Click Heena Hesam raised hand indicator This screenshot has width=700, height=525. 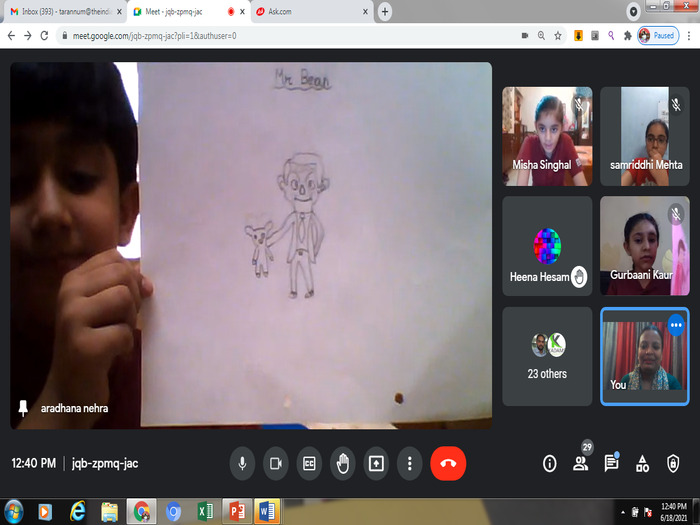(579, 277)
